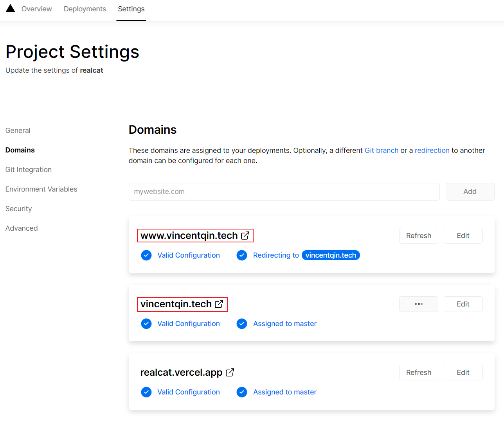Go to Environment Variables section
The height and width of the screenshot is (423, 504).
[41, 189]
